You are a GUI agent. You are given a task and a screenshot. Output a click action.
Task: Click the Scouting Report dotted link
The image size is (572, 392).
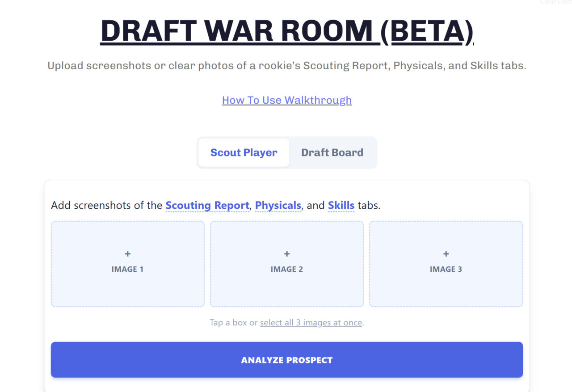pos(207,206)
